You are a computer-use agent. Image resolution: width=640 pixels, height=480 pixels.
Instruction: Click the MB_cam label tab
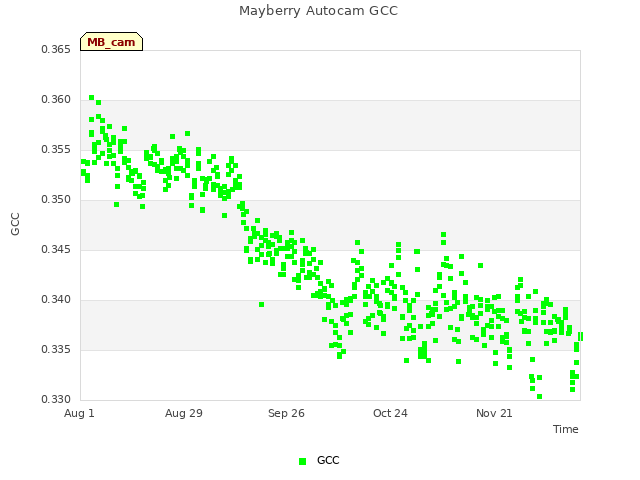111,42
